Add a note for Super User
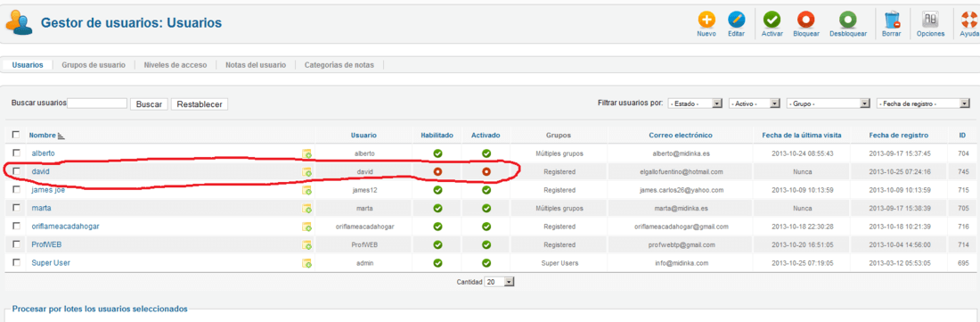980x322 pixels. [x=306, y=264]
